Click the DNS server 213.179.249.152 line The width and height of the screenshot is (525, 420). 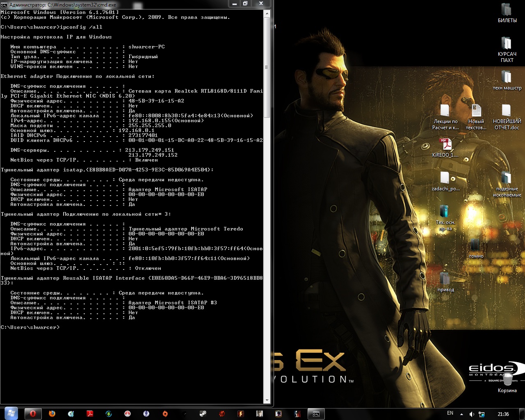(x=153, y=155)
